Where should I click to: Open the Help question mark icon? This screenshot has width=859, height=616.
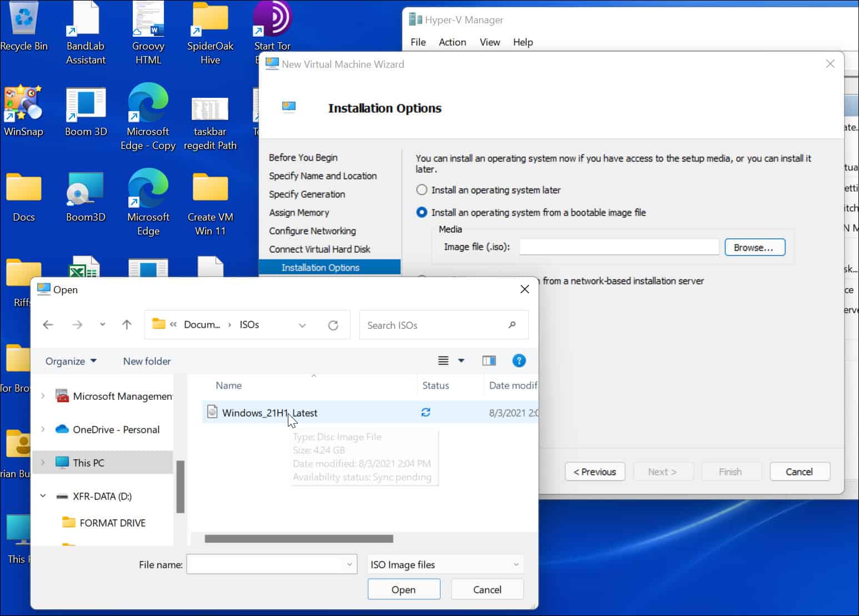click(x=518, y=361)
